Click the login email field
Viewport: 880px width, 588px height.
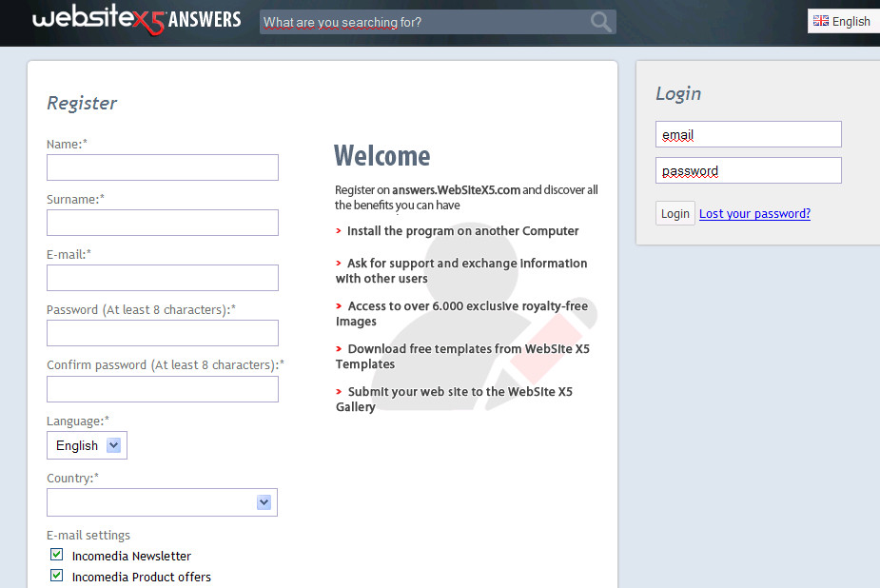[x=748, y=134]
